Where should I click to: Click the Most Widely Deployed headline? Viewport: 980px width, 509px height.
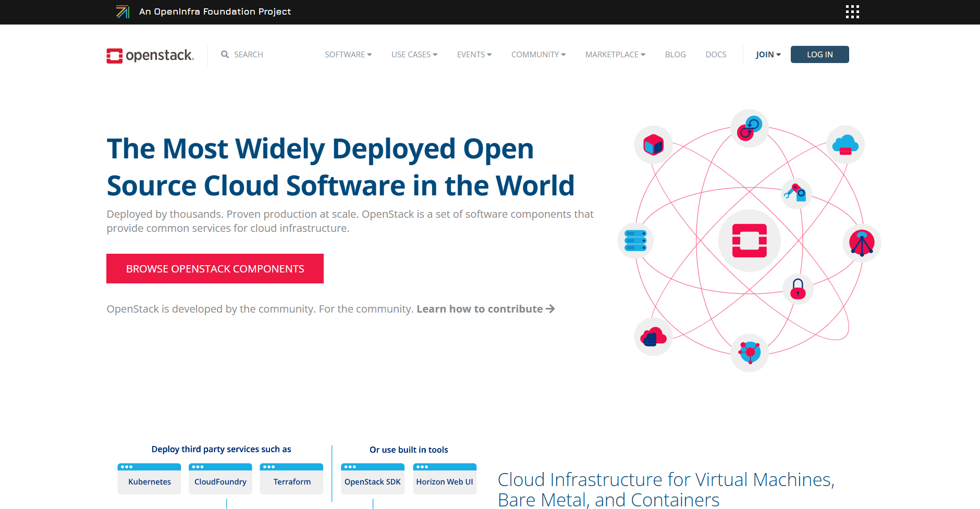coord(340,167)
